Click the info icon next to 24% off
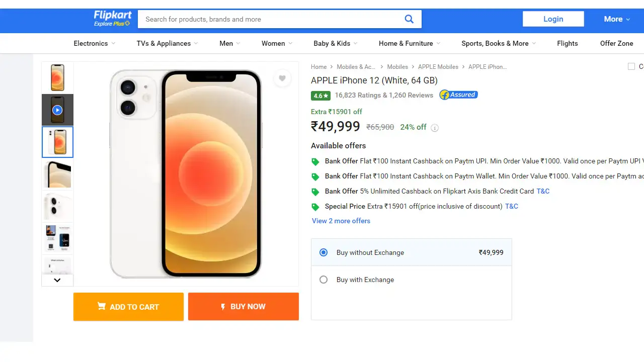This screenshot has height=362, width=644. click(435, 127)
